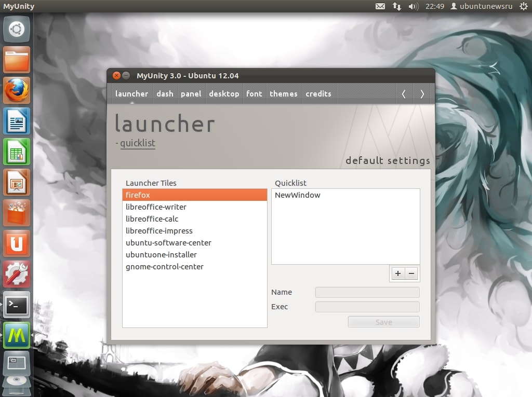Launch Firefox from the dock
This screenshot has height=397, width=532.
tap(17, 90)
